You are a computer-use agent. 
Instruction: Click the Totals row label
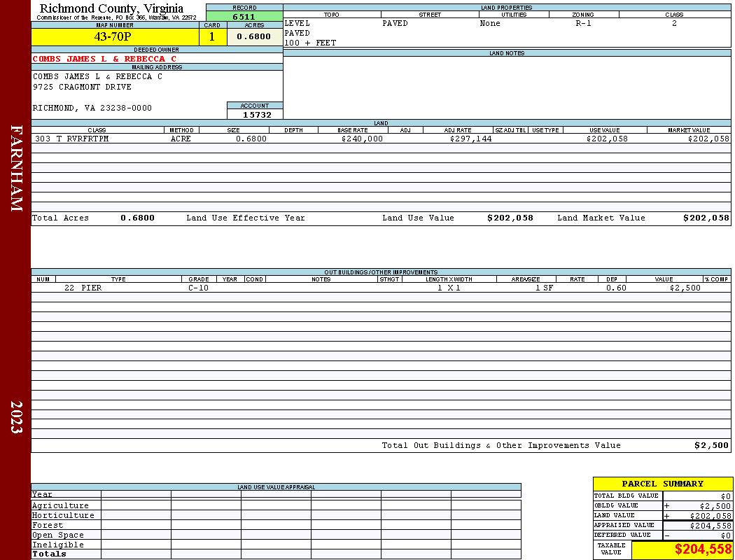[49, 554]
